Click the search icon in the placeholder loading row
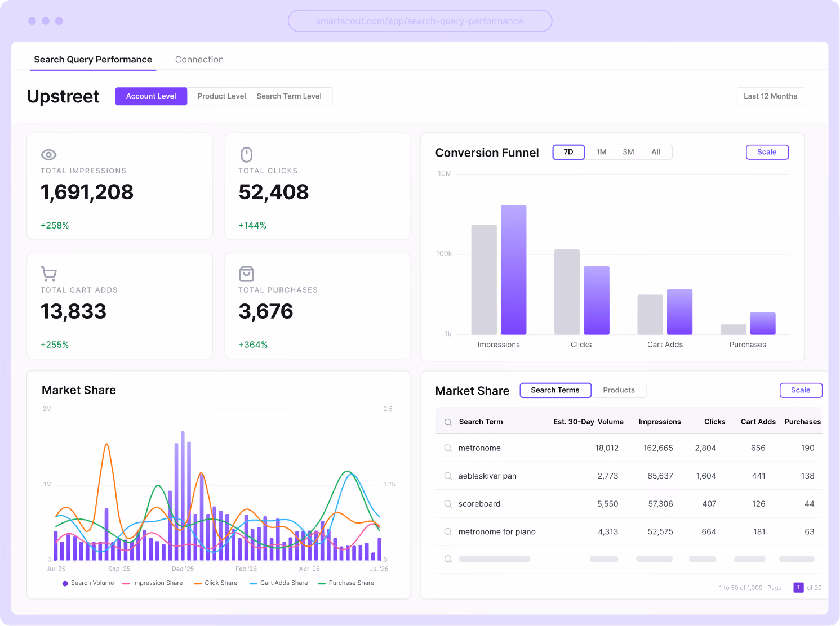840x626 pixels. 448,559
